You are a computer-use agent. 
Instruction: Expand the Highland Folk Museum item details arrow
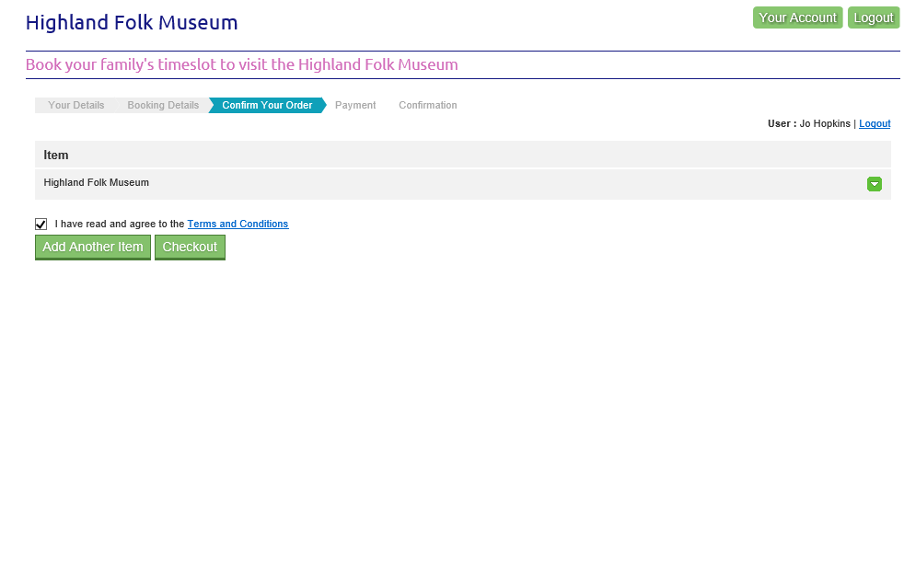[x=874, y=184]
